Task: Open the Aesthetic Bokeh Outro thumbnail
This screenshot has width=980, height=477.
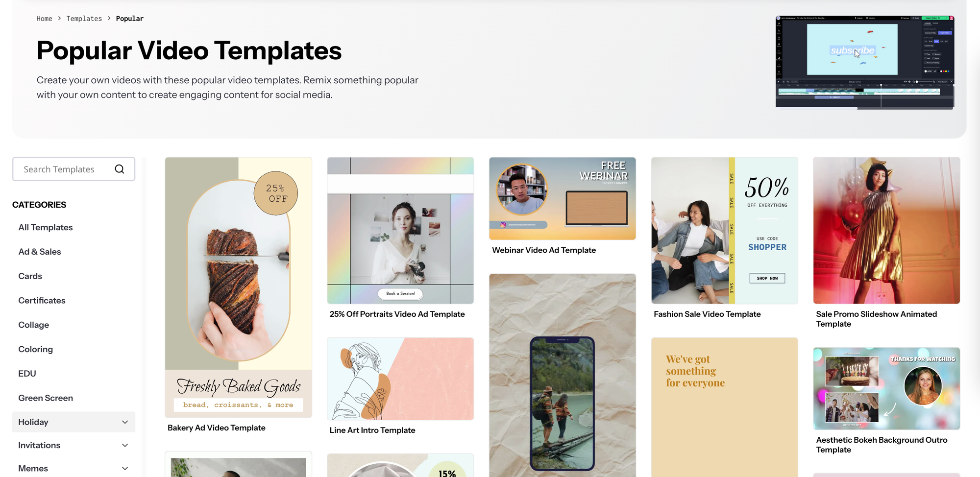Action: [x=886, y=389]
